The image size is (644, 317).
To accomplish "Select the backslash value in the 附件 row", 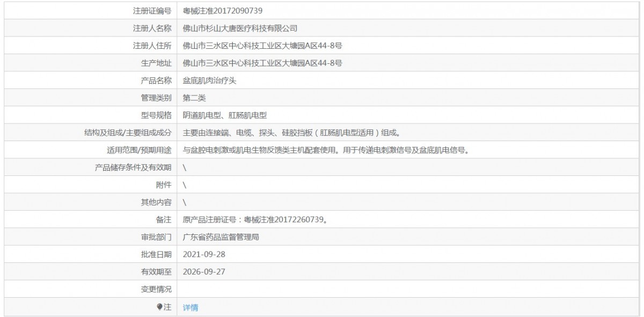I will tap(185, 185).
